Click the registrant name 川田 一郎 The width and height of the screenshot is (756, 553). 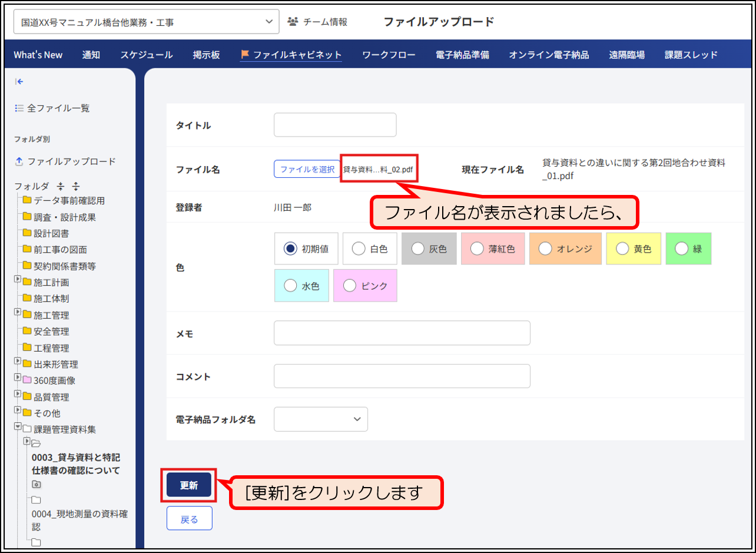293,207
